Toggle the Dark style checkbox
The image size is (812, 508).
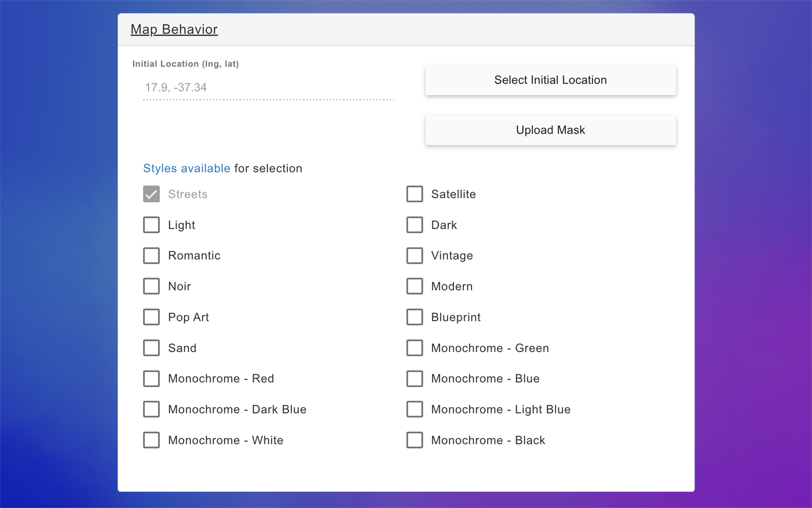pos(415,225)
